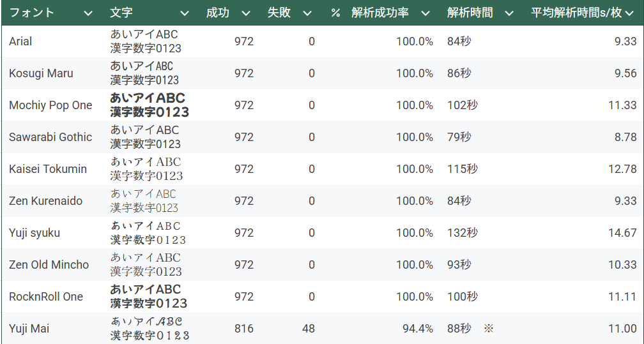Select the Mochiy Pop One font cell

(x=50, y=105)
